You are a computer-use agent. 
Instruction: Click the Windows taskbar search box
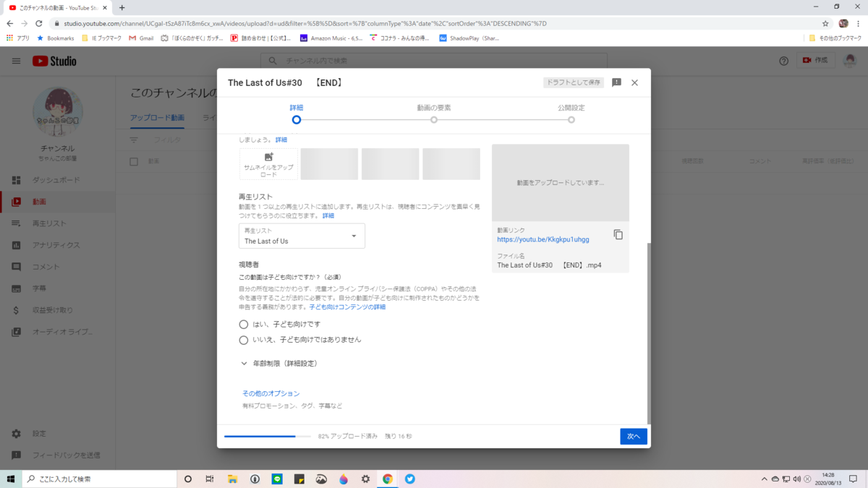tap(100, 479)
